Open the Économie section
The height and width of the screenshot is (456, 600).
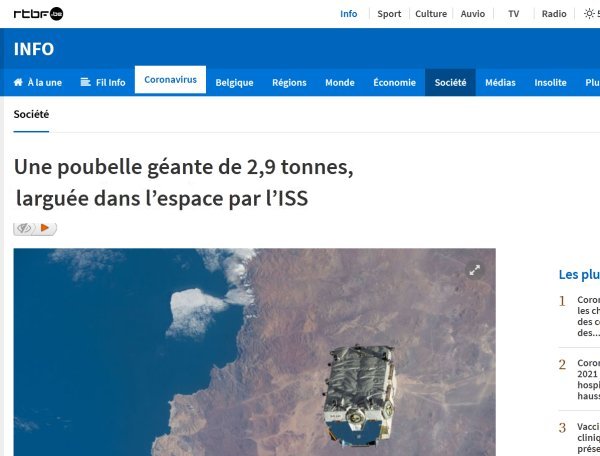click(395, 83)
